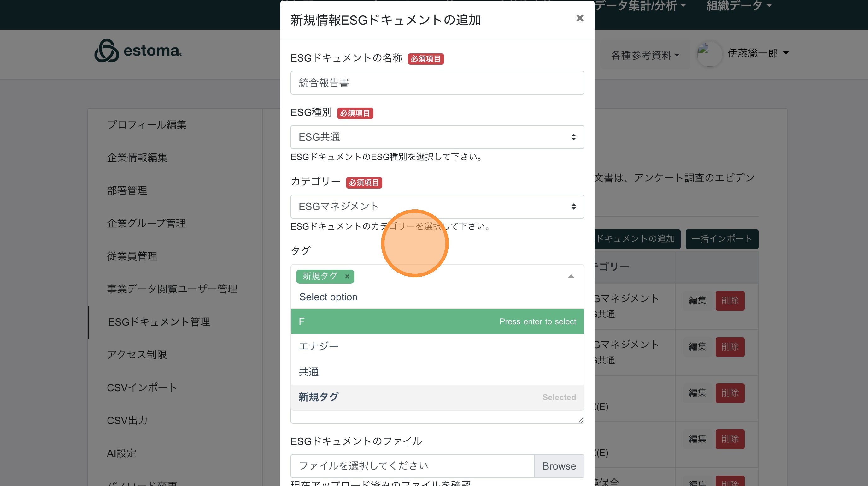Delete the first document row

[730, 301]
